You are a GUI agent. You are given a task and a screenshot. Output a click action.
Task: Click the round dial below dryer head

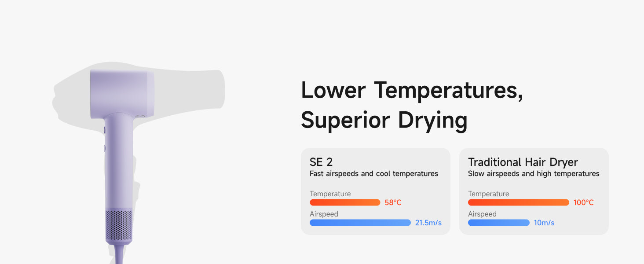[140, 116]
